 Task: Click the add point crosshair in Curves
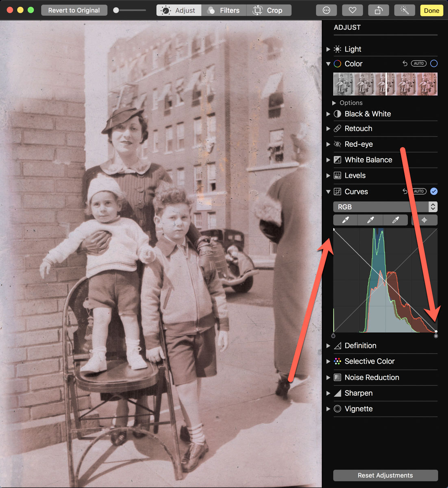pyautogui.click(x=424, y=220)
